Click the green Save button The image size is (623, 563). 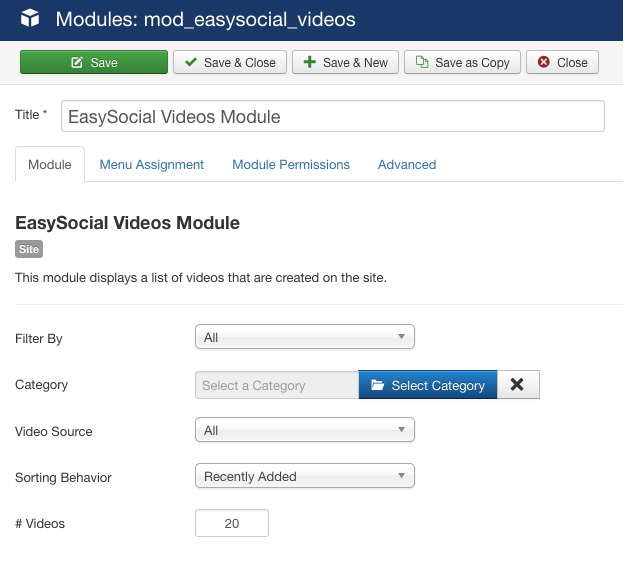coord(94,62)
